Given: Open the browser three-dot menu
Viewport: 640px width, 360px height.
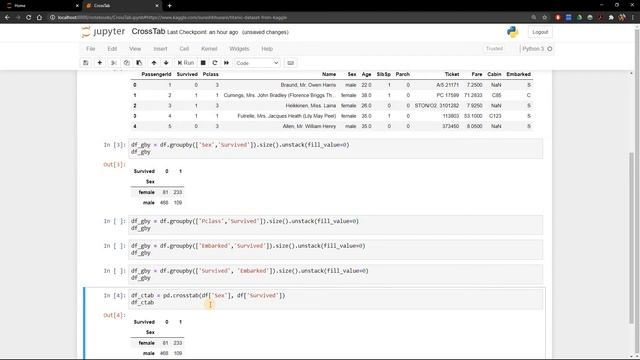Looking at the screenshot, I should (x=633, y=18).
